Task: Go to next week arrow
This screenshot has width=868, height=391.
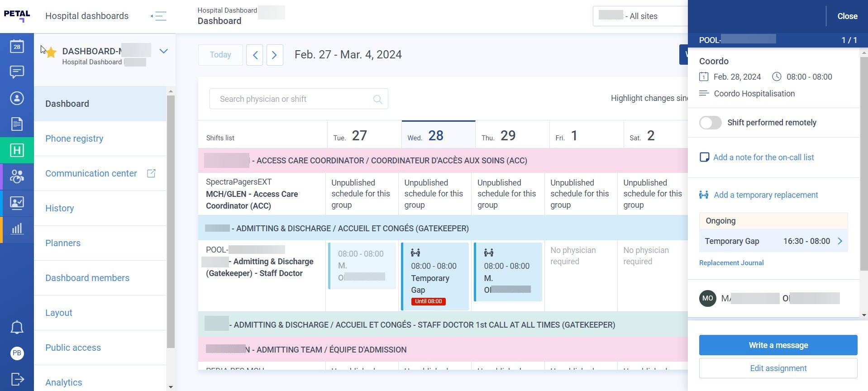Action: pos(275,55)
